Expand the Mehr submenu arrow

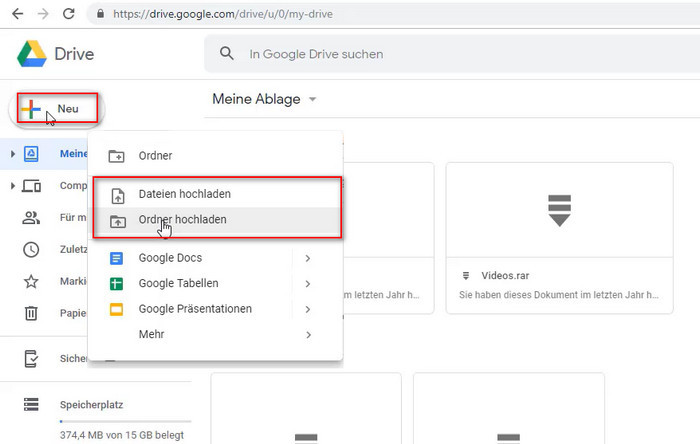(x=308, y=335)
